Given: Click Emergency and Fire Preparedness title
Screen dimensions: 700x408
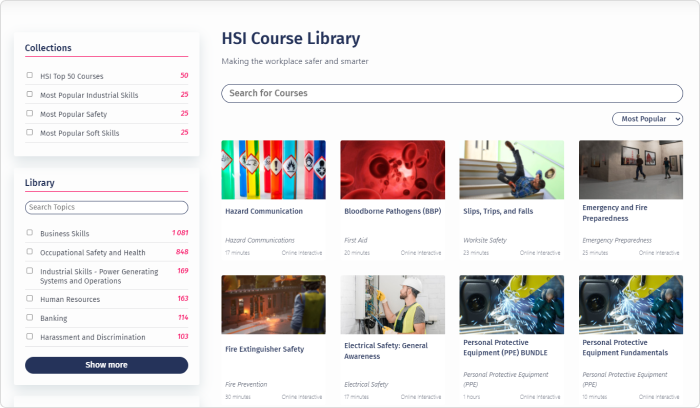Looking at the screenshot, I should [x=615, y=213].
